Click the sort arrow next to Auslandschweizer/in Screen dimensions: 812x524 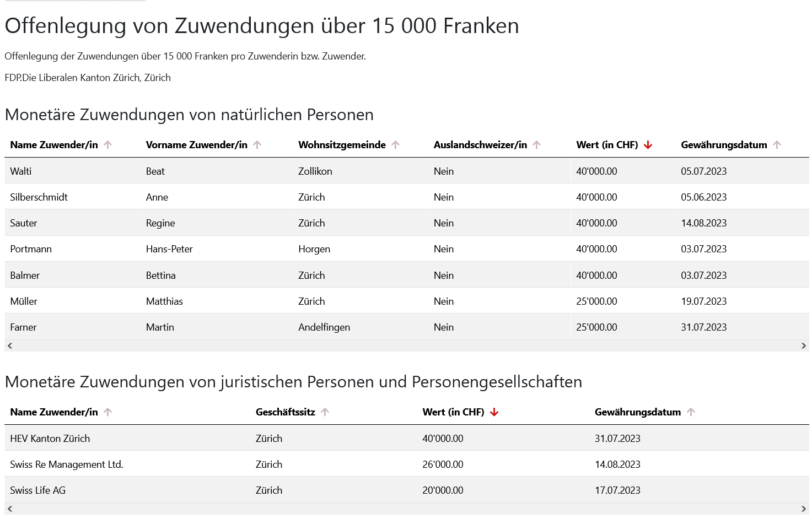click(x=536, y=145)
